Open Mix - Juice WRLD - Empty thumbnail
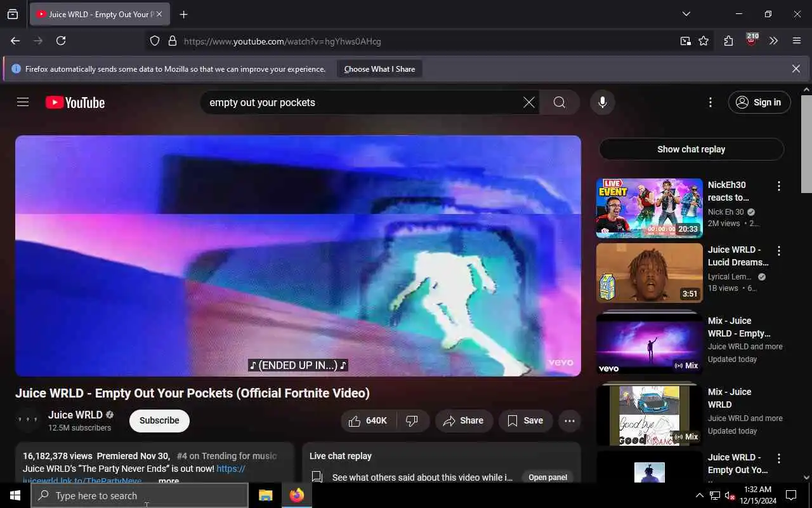This screenshot has width=812, height=508. point(650,344)
